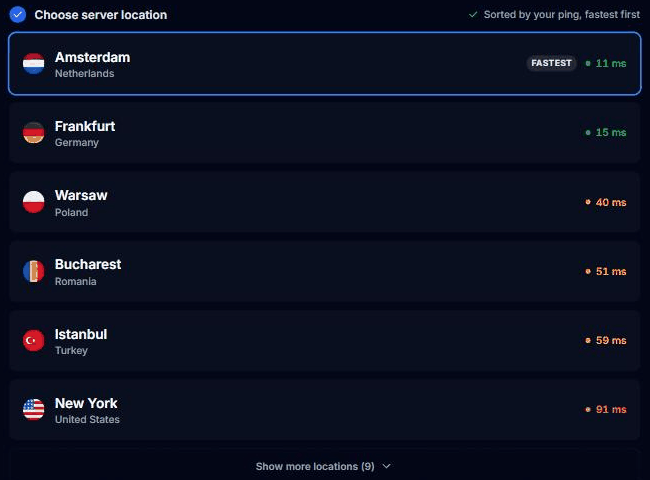Click the Germany flag icon
This screenshot has height=480, width=650.
point(34,133)
